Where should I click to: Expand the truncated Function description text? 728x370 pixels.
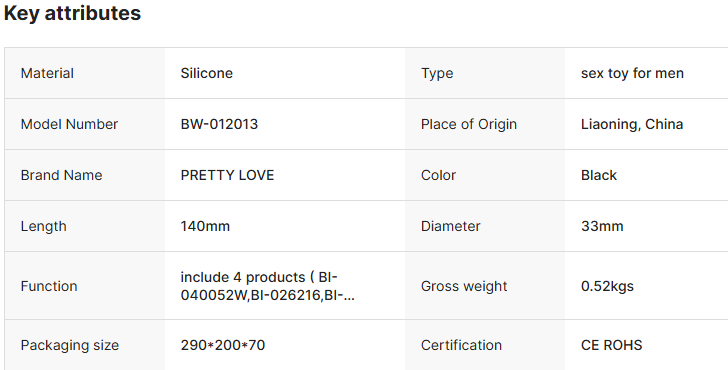pyautogui.click(x=267, y=286)
